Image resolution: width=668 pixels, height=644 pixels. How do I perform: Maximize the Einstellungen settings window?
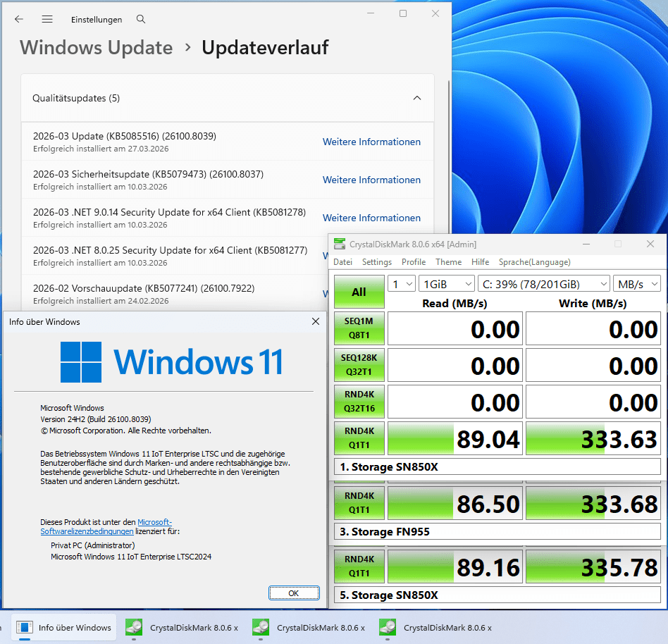(x=403, y=13)
